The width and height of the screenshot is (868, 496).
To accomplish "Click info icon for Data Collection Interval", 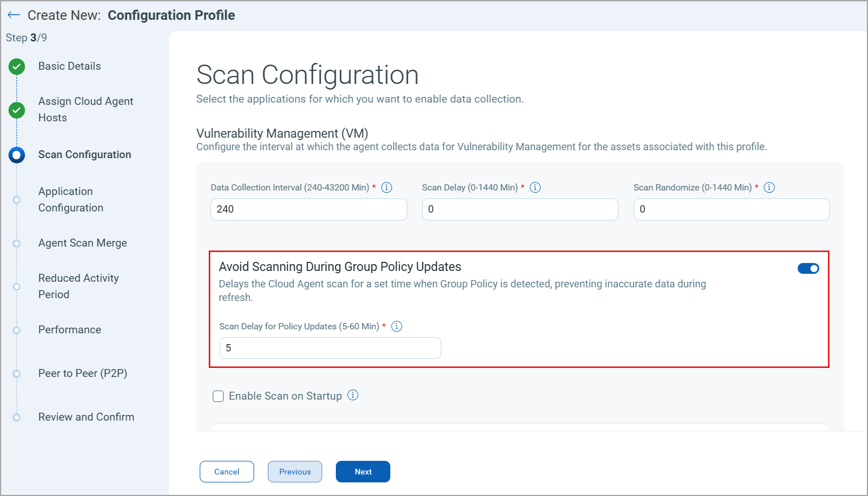I will click(387, 188).
